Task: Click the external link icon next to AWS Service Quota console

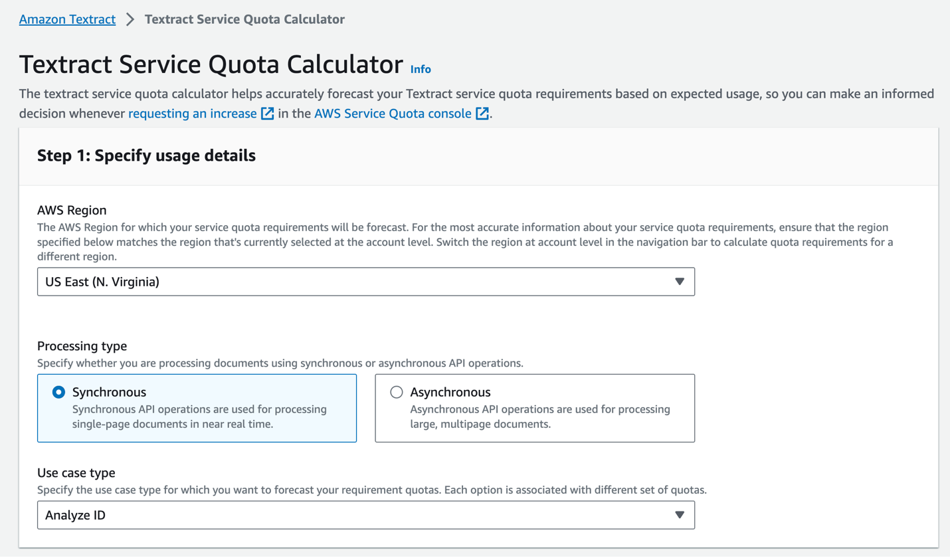Action: point(483,114)
